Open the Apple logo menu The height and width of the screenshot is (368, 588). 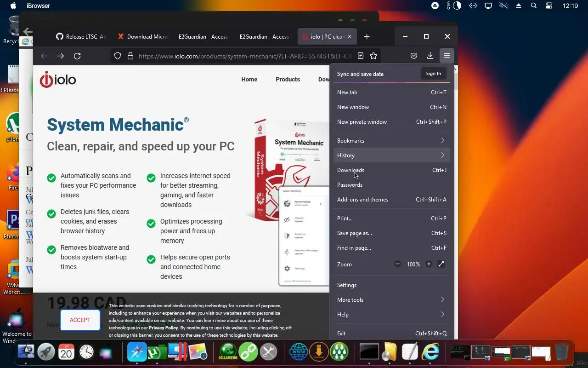[13, 6]
